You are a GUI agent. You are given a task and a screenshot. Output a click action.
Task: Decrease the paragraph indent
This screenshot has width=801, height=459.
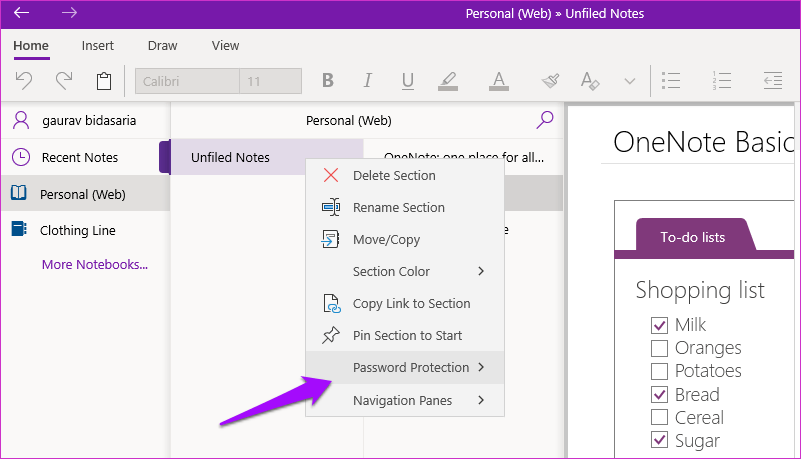point(773,81)
